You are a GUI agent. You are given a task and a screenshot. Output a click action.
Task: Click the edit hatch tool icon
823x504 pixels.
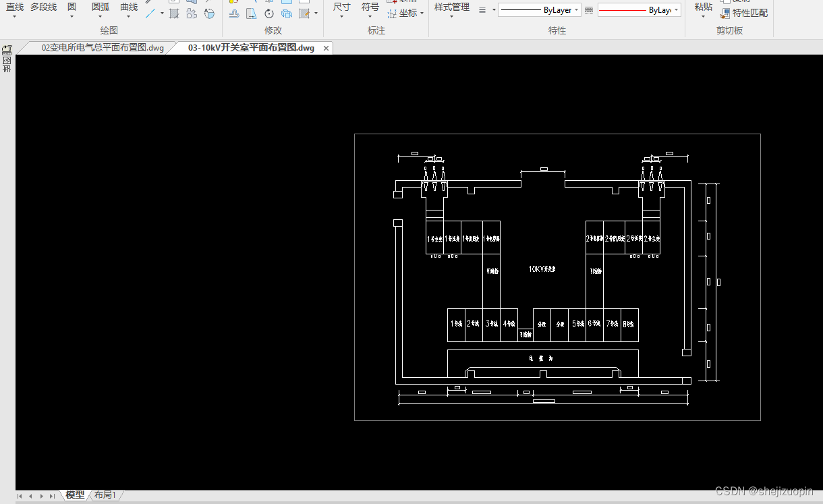point(304,13)
